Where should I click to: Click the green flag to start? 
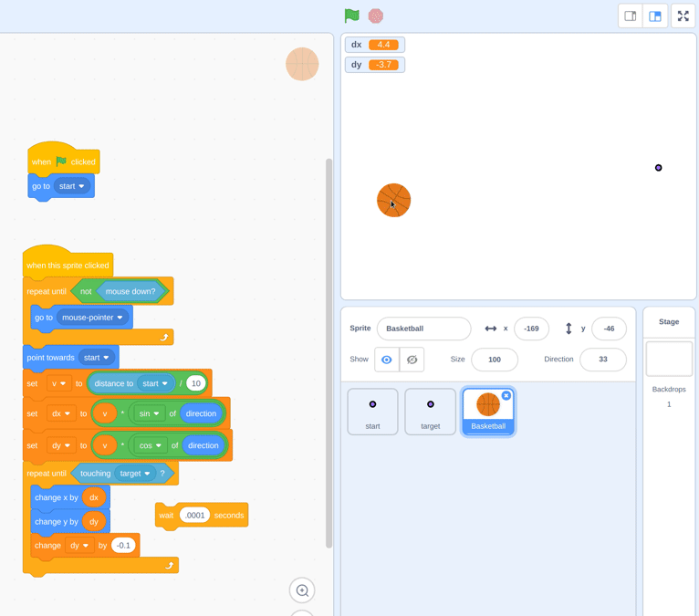[x=351, y=16]
